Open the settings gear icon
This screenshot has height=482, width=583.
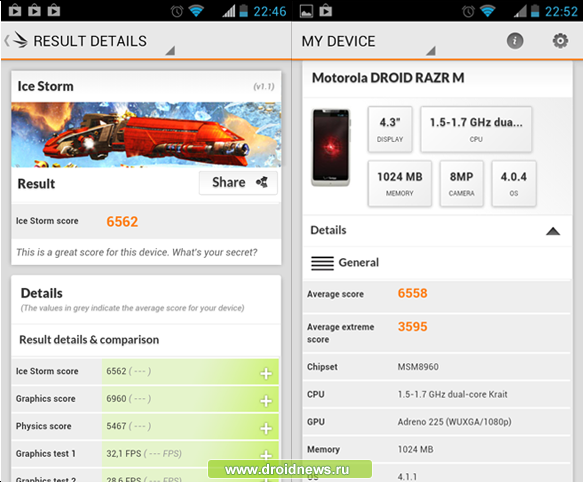point(560,41)
